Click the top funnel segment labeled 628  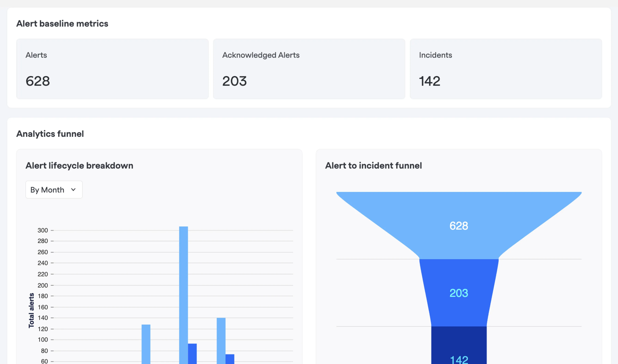458,226
